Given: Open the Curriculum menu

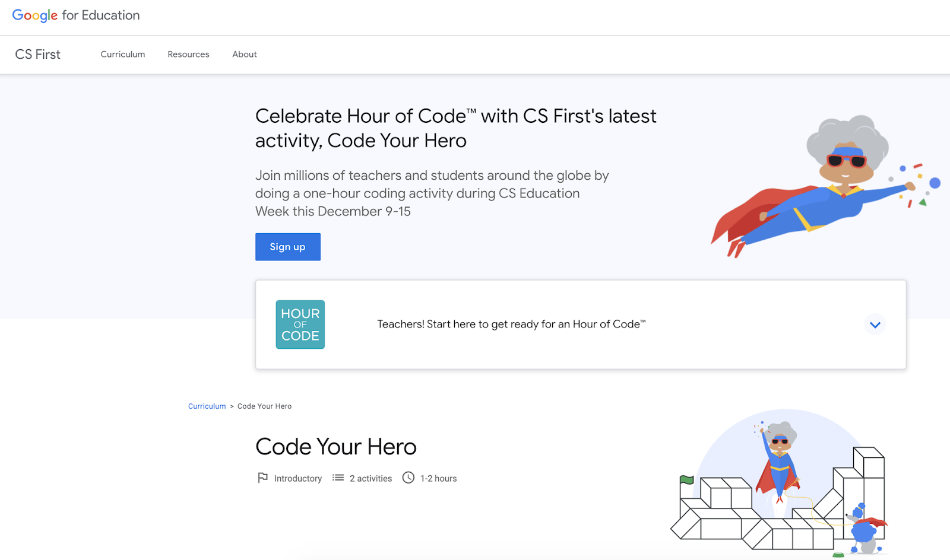Looking at the screenshot, I should coord(122,54).
